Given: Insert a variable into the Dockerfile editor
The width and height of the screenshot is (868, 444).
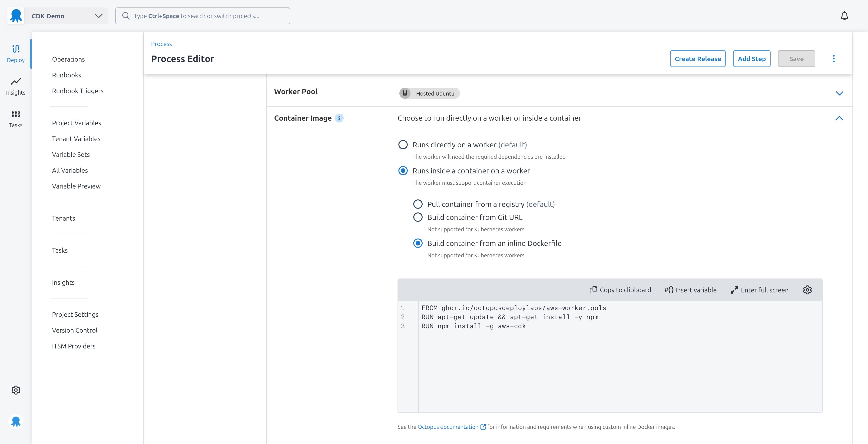Looking at the screenshot, I should pos(690,290).
